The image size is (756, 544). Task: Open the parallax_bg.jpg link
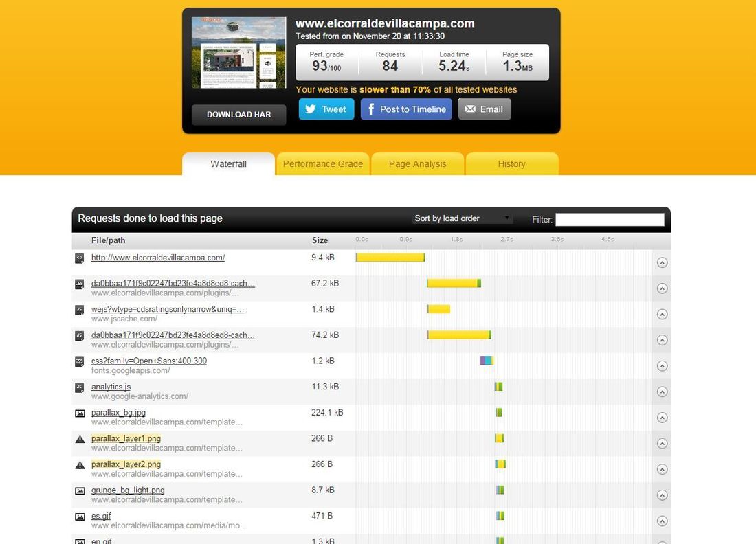pos(119,413)
